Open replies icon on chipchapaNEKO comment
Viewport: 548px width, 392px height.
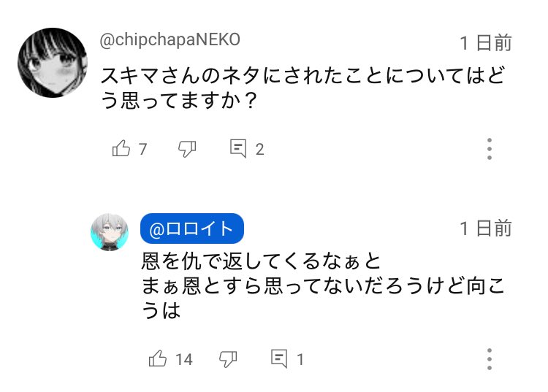[x=238, y=149]
